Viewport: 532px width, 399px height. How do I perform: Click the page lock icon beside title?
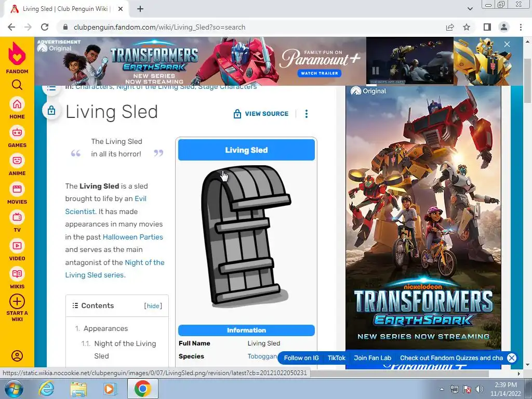coord(51,110)
